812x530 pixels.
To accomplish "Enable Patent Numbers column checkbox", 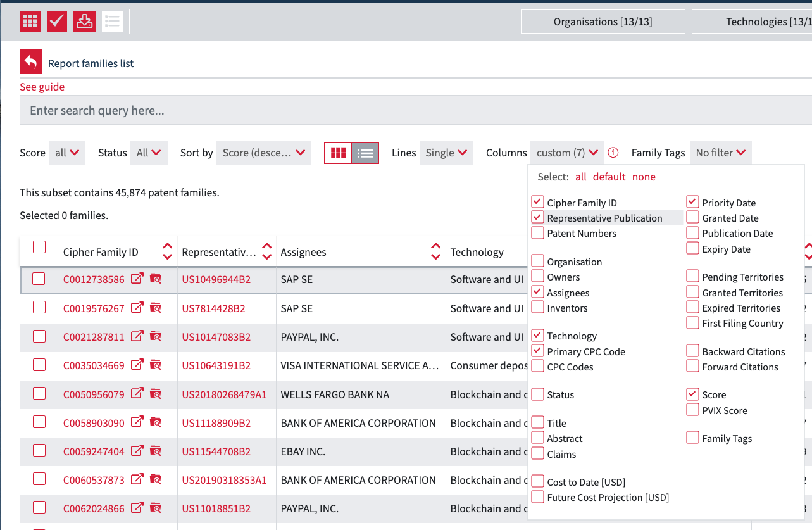I will [537, 232].
